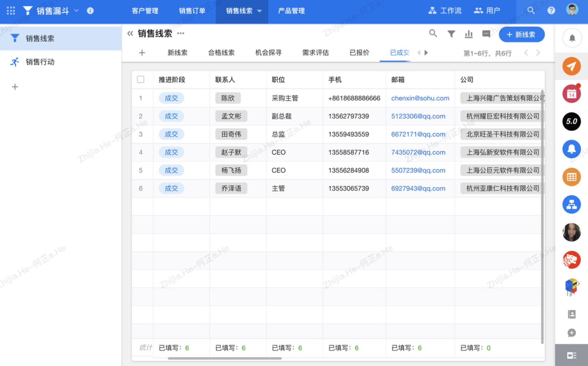Screen dimensions: 588x366
Task: Click the orange paper plane icon
Action: (x=572, y=66)
